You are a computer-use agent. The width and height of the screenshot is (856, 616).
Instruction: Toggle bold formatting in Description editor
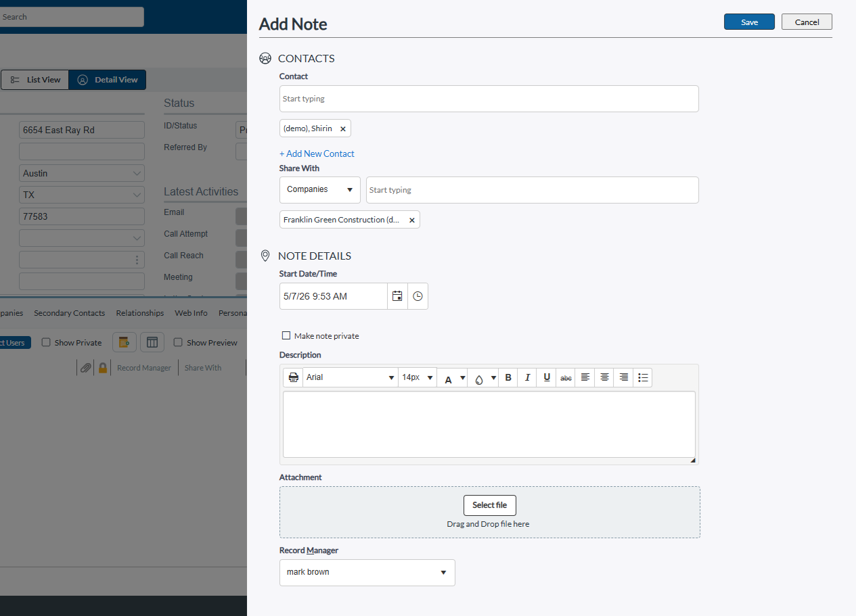[508, 377]
